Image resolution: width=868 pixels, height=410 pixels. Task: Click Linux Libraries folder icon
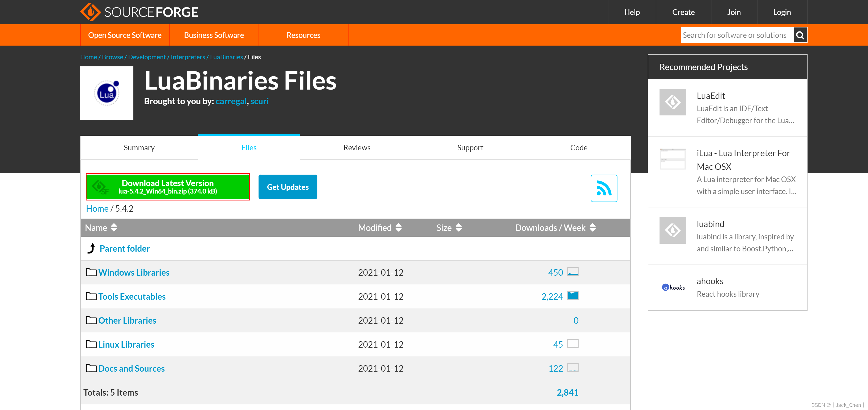[91, 344]
